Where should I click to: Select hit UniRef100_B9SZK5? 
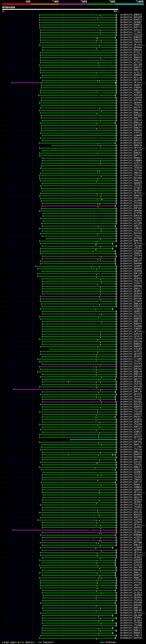(131, 17)
